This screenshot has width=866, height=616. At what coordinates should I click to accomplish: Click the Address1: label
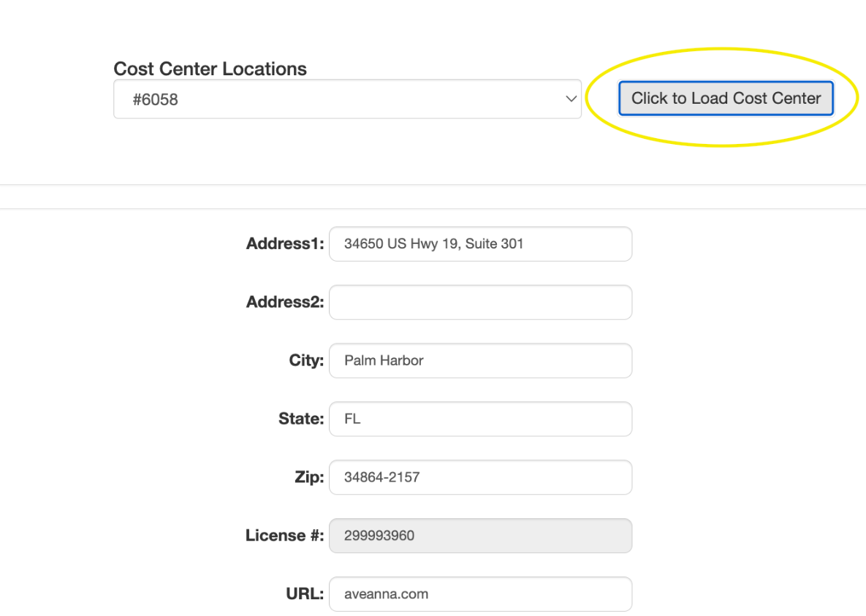(x=285, y=244)
